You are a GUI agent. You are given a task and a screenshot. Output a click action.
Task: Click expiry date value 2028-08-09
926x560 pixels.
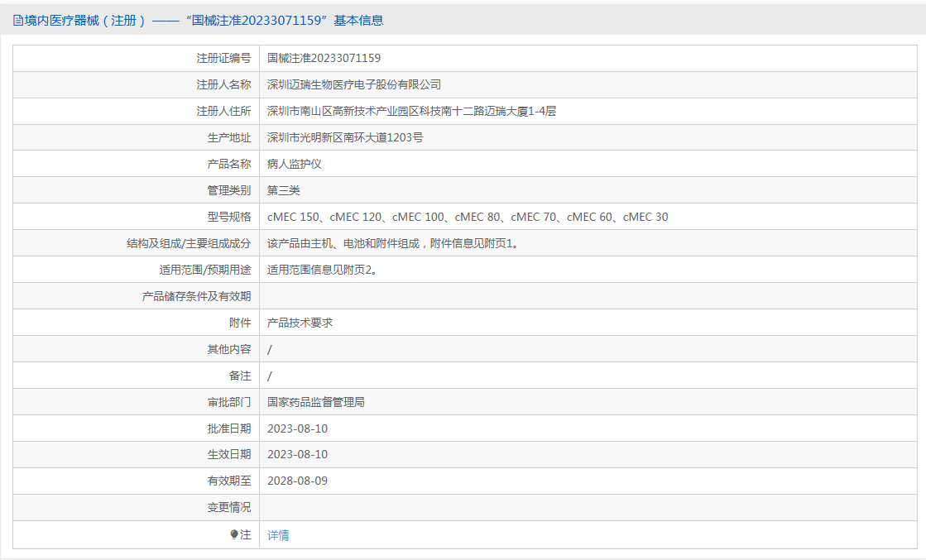[297, 481]
